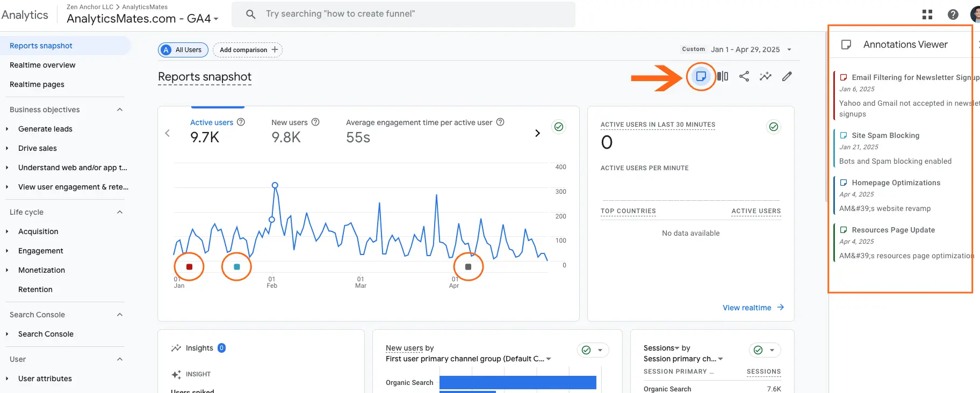Open the Google apps grid icon
980x393 pixels.
coord(927,14)
